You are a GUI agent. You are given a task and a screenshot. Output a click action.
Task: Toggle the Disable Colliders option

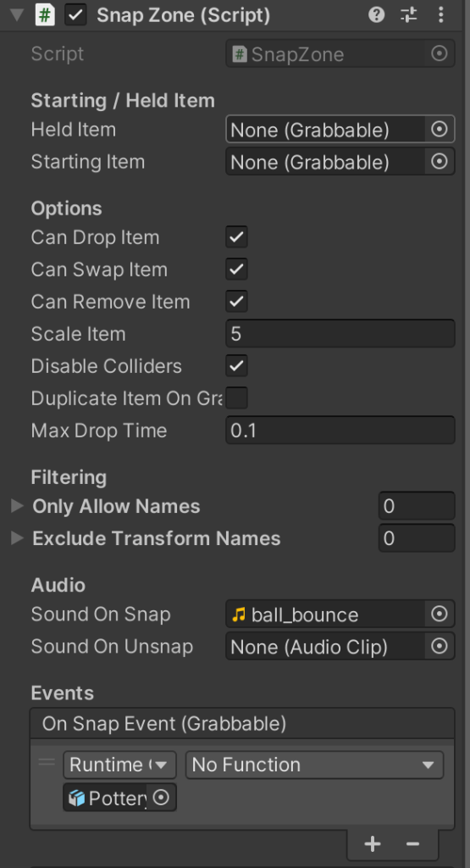(236, 366)
